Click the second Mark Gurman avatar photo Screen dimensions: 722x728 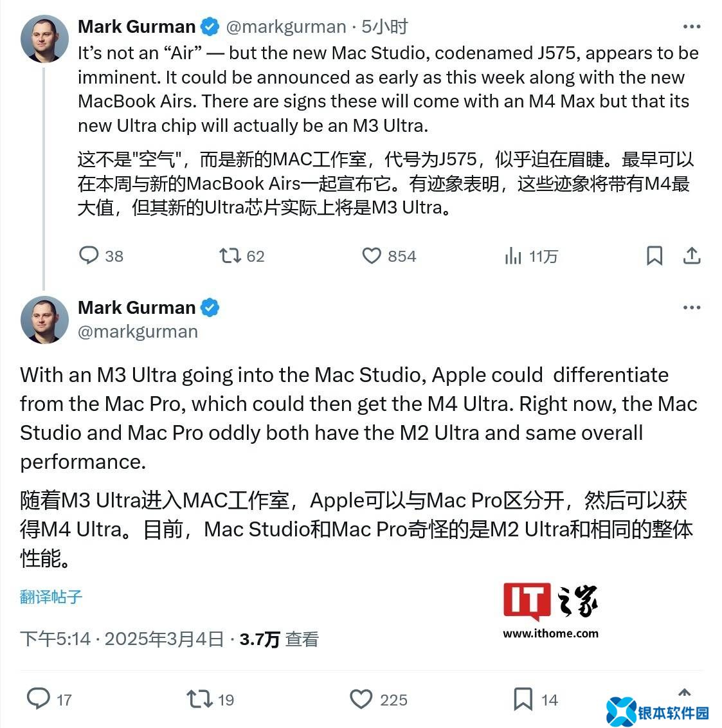point(44,320)
